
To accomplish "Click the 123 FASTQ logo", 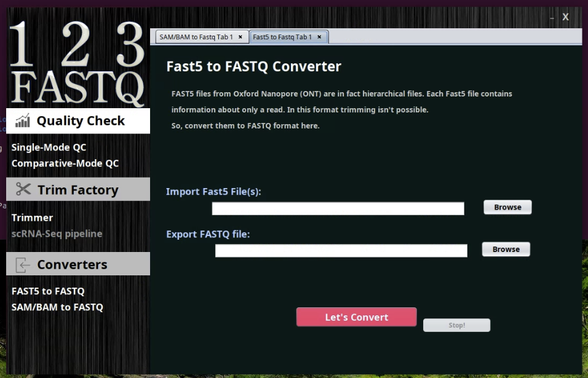I will [x=78, y=58].
